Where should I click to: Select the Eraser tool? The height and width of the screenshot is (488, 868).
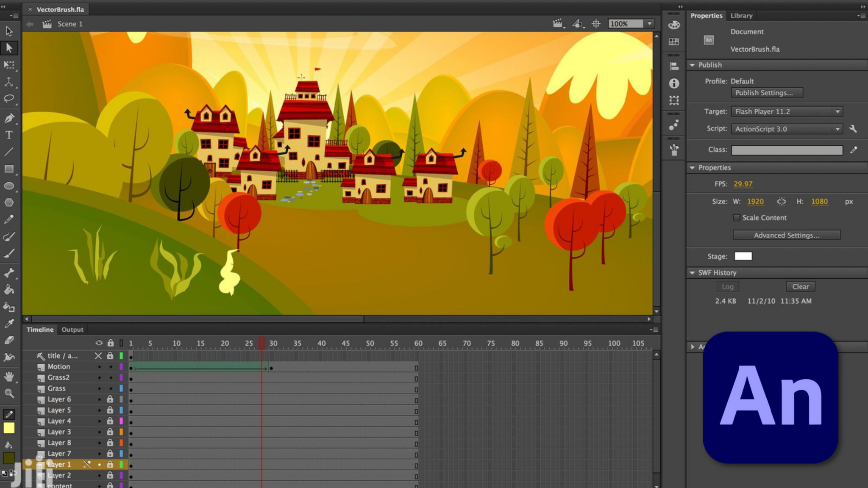(x=9, y=340)
